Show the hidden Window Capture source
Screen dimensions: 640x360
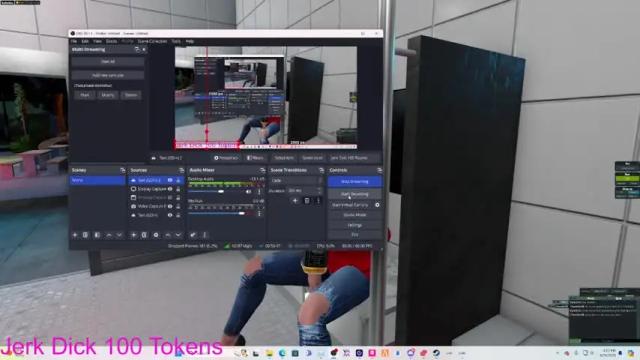click(170, 198)
